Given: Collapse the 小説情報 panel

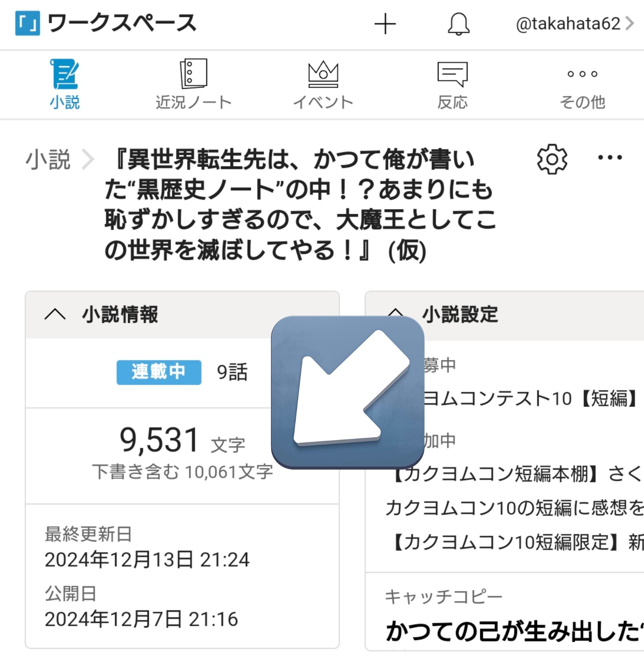Looking at the screenshot, I should 55,314.
